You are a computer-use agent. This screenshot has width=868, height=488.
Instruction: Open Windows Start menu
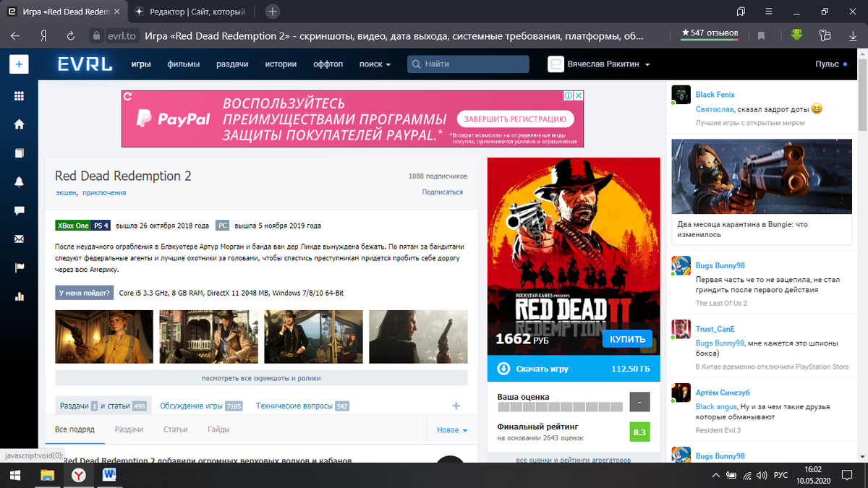click(14, 475)
